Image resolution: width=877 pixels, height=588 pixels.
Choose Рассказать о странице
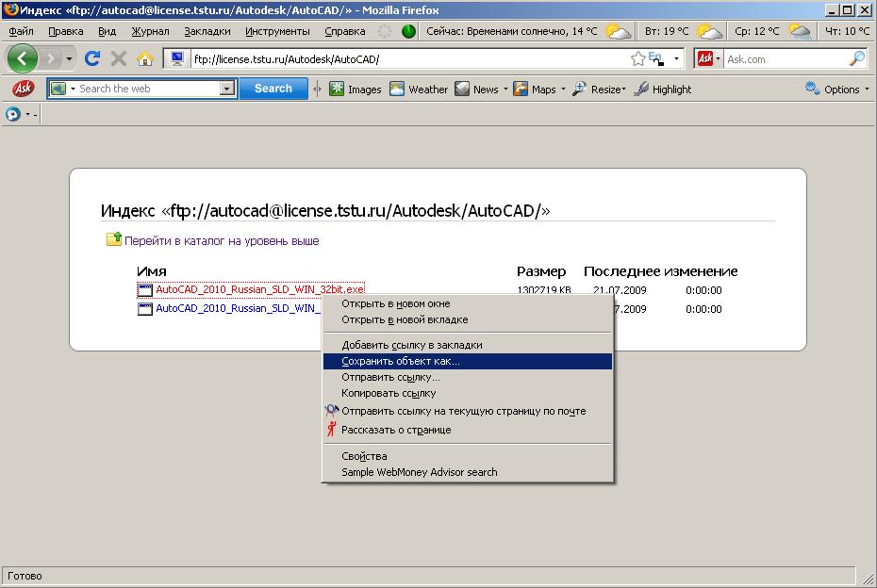coord(468,430)
